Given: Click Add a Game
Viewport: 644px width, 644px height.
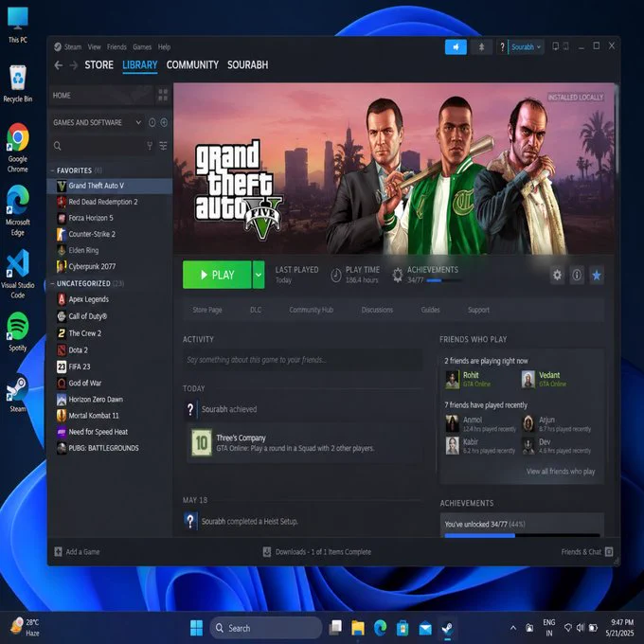Looking at the screenshot, I should (x=77, y=551).
